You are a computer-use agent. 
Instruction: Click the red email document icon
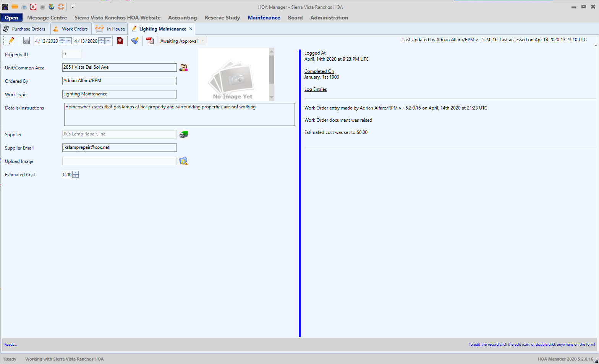pos(120,41)
